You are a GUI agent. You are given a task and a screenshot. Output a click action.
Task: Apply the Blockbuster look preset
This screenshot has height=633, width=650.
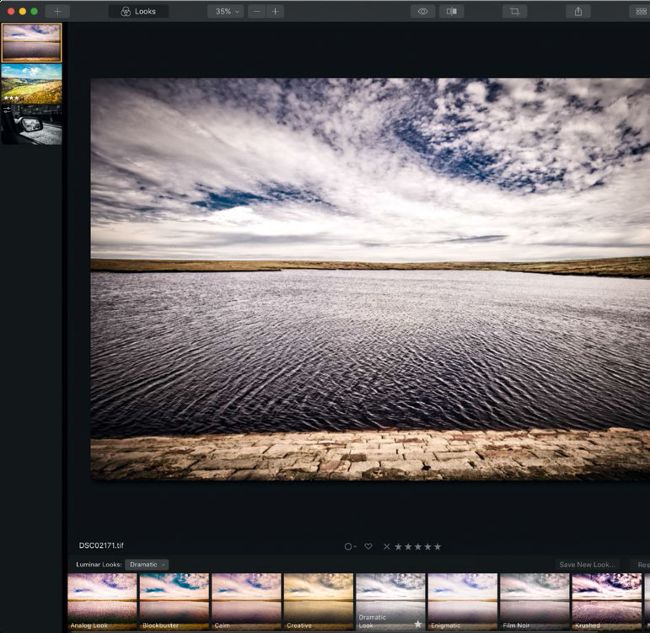point(174,600)
